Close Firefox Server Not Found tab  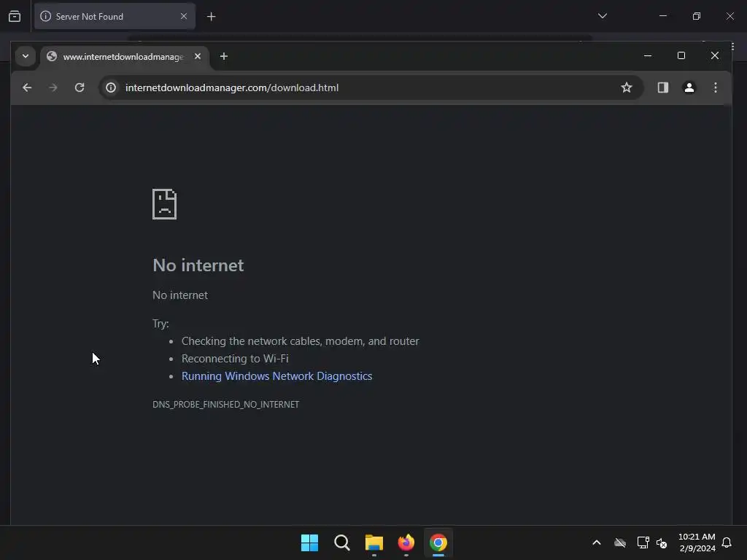click(x=184, y=16)
